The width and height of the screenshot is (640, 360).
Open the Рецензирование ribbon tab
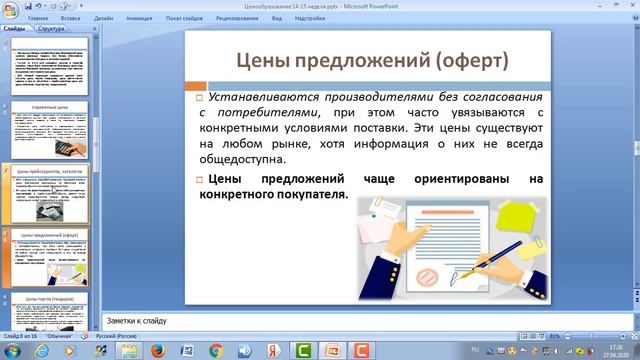(237, 18)
